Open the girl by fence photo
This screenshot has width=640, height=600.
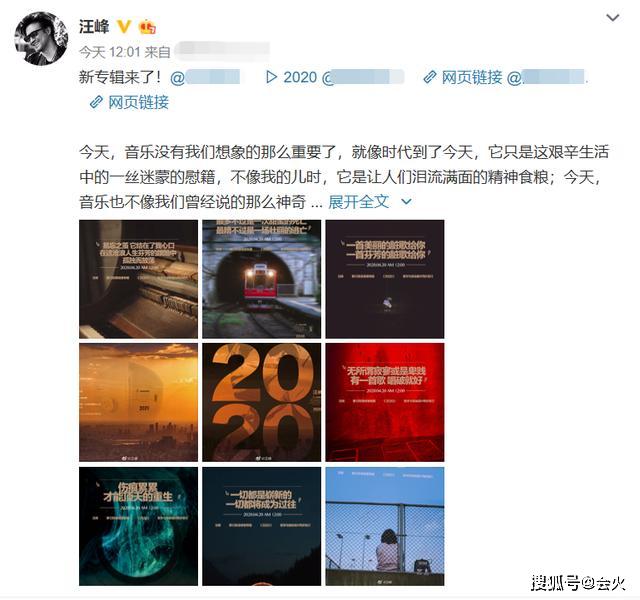(385, 527)
